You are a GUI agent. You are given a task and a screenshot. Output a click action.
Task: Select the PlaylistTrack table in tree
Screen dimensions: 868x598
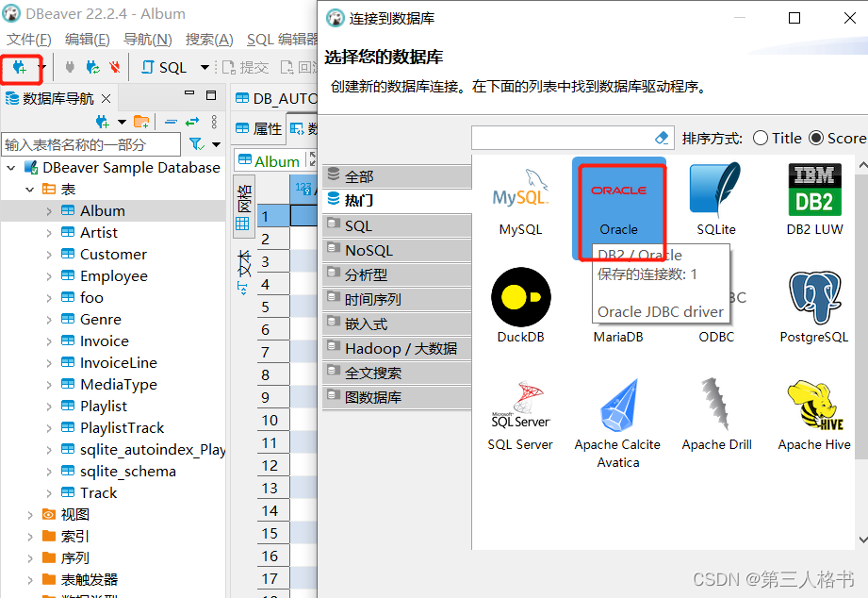click(122, 428)
